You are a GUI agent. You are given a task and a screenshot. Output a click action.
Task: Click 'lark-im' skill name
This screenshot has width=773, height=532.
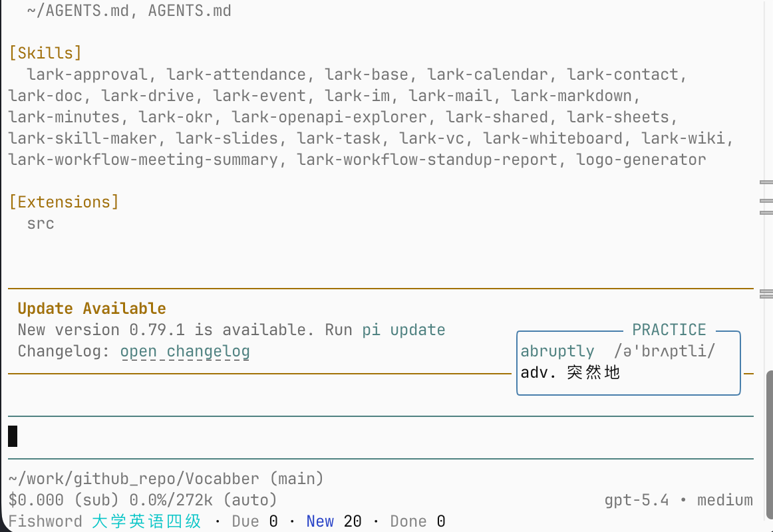point(357,96)
